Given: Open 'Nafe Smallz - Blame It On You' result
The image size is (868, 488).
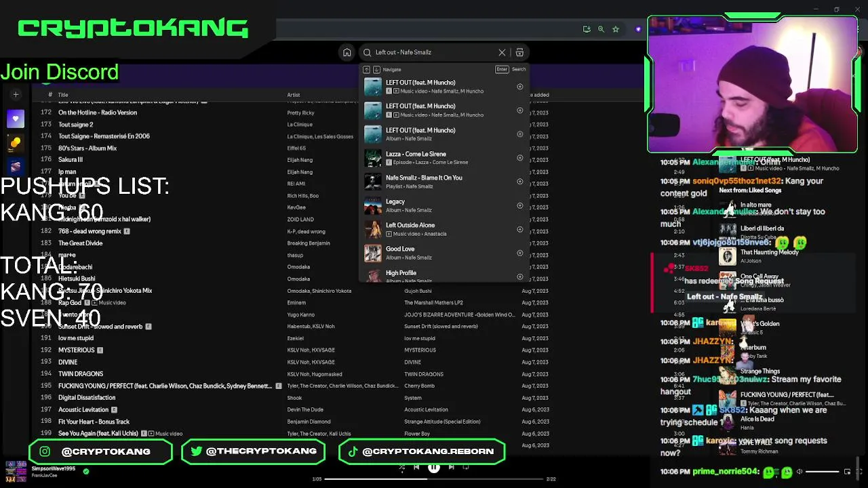Looking at the screenshot, I should click(x=445, y=182).
